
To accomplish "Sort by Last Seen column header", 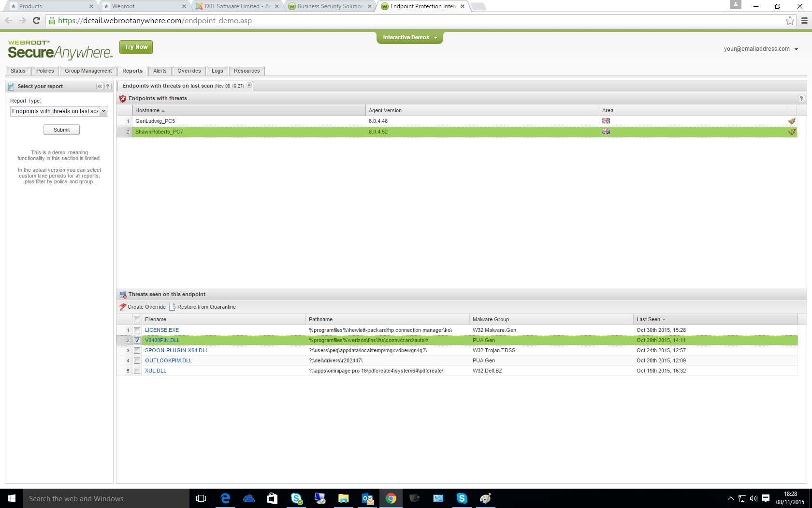I will pyautogui.click(x=715, y=319).
